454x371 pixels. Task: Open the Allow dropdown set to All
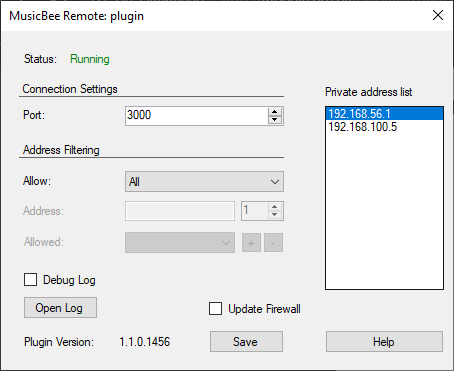[x=204, y=182]
